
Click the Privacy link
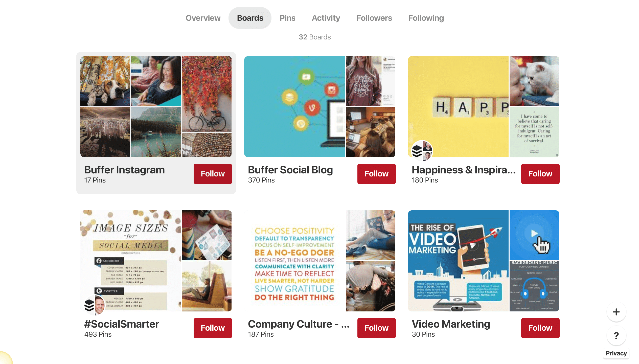coord(616,353)
